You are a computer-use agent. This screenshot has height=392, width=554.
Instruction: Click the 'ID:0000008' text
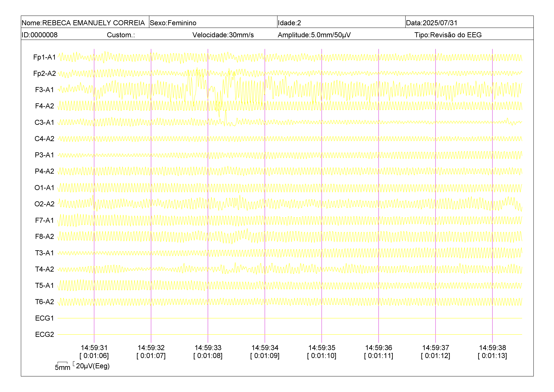(40, 35)
